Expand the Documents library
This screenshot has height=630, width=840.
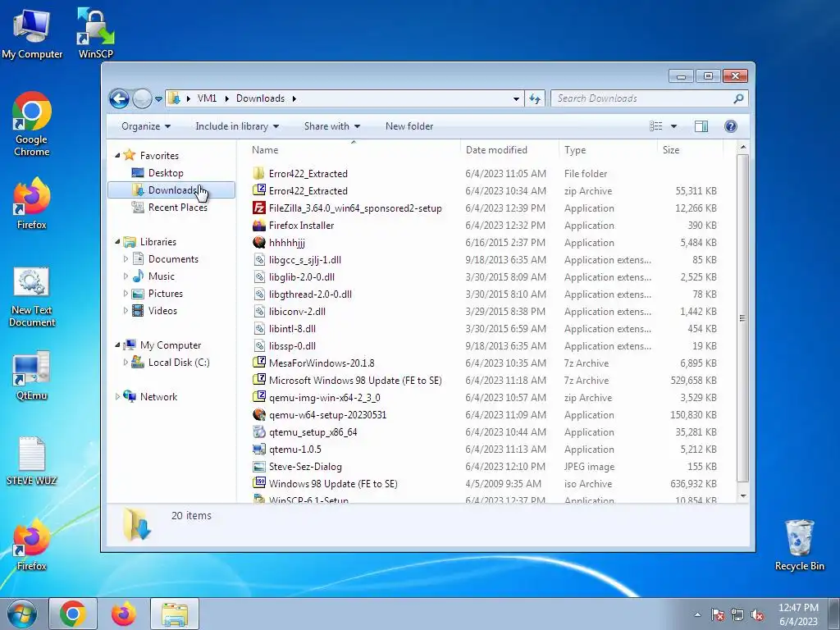coord(126,259)
